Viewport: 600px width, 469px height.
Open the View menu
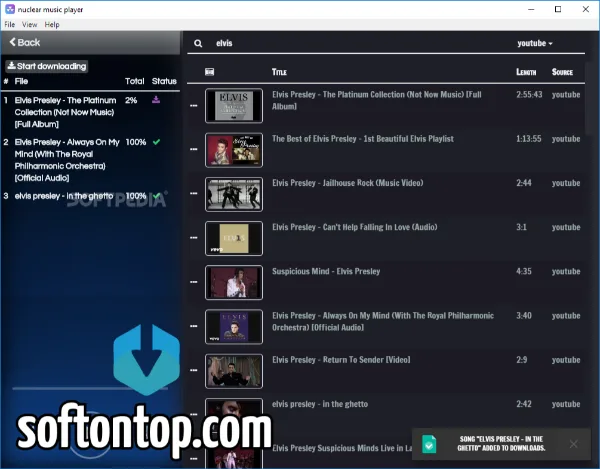pyautogui.click(x=29, y=24)
